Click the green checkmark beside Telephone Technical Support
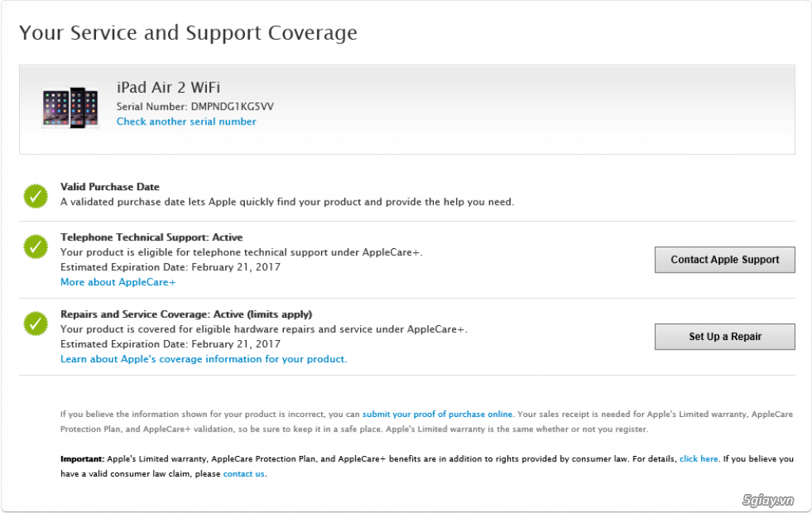812x513 pixels. 35,247
